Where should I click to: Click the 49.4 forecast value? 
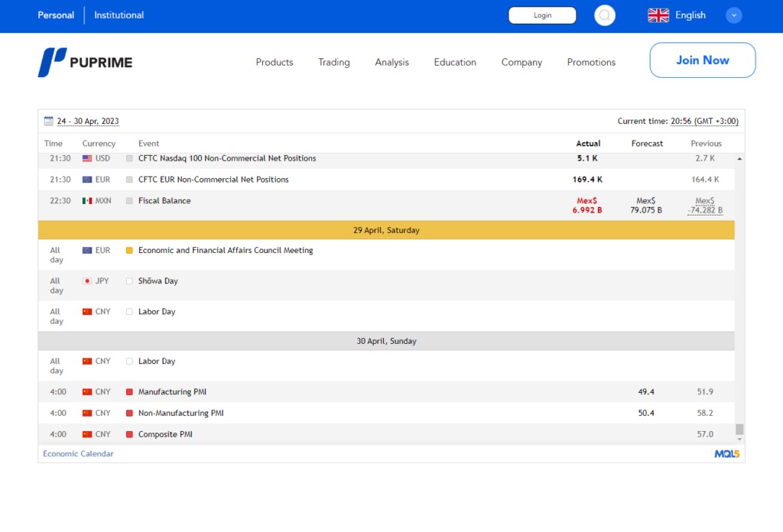click(x=645, y=392)
